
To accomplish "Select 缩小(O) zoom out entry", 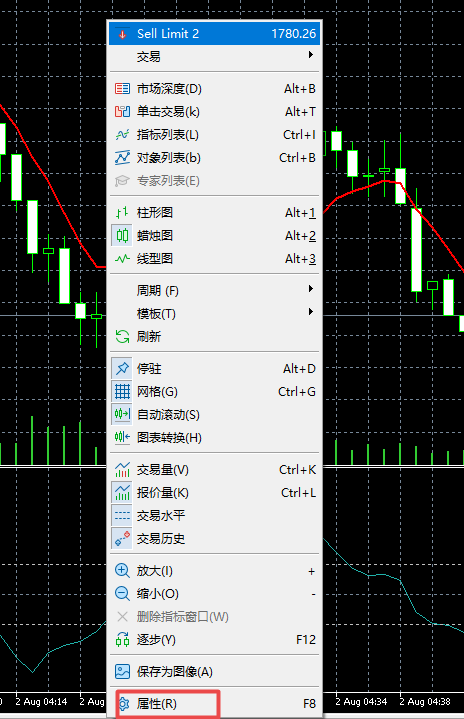I will 215,593.
